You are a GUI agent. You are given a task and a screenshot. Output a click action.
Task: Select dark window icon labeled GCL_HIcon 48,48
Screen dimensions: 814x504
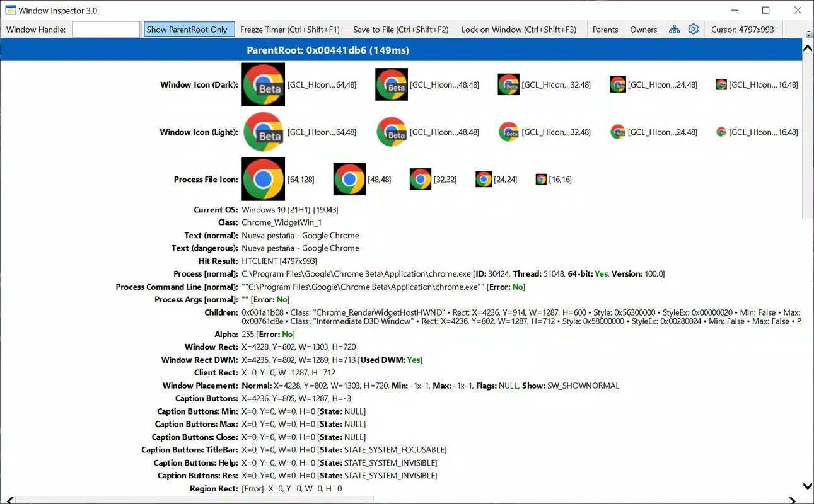coord(392,84)
